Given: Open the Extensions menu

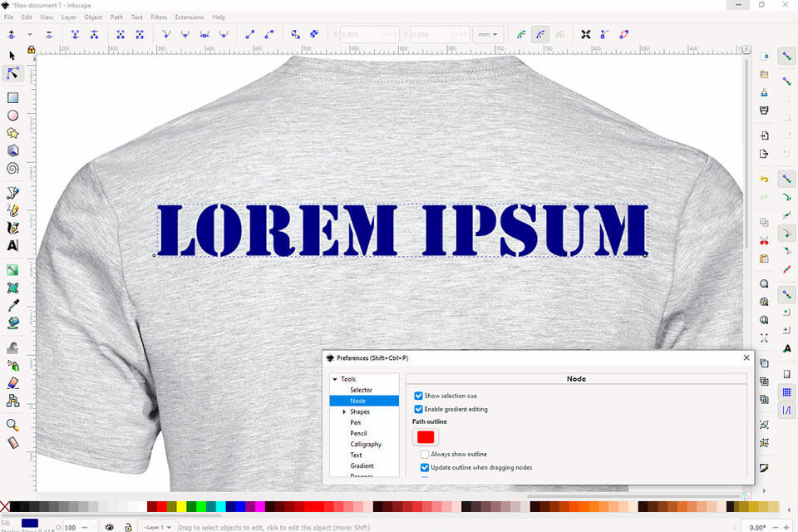Looking at the screenshot, I should [x=190, y=17].
